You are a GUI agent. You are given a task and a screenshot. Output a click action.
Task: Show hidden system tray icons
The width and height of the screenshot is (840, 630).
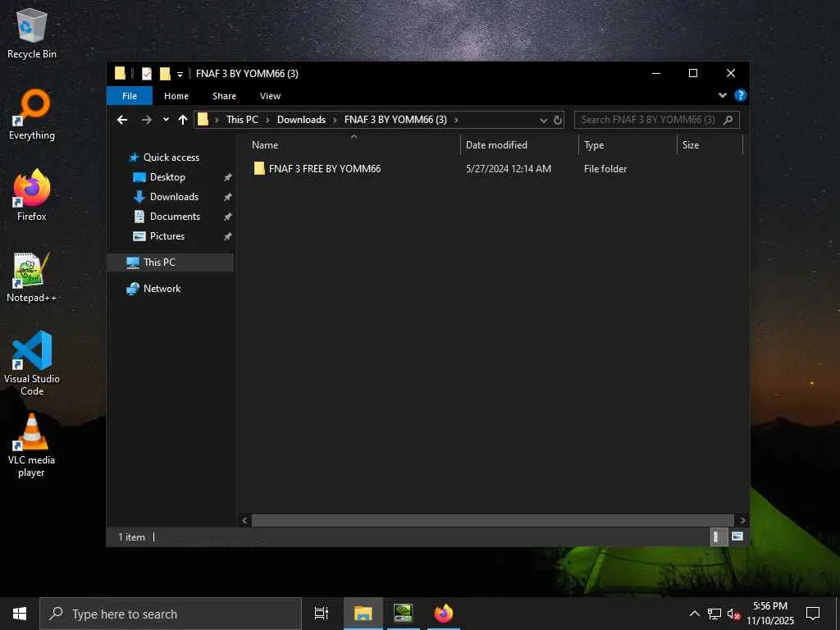[x=694, y=614]
